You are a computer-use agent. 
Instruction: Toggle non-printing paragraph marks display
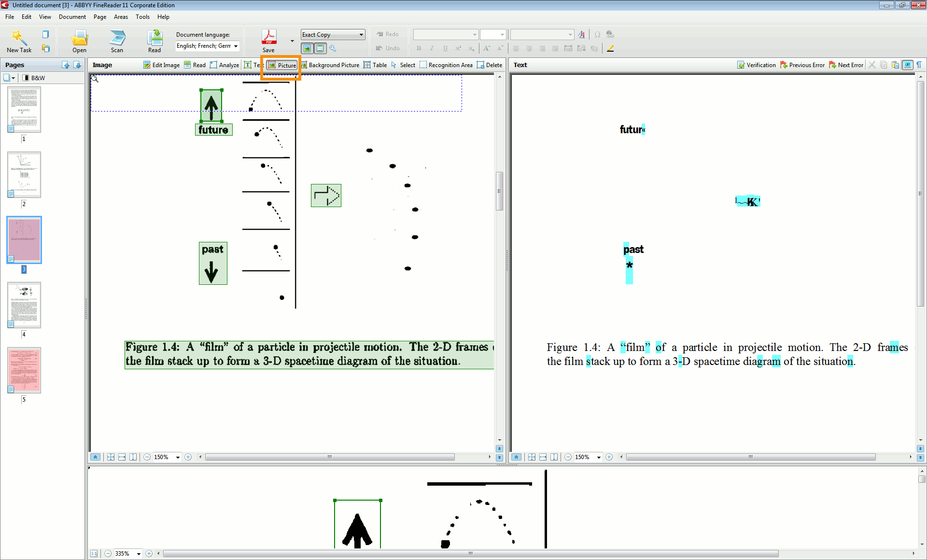click(919, 65)
